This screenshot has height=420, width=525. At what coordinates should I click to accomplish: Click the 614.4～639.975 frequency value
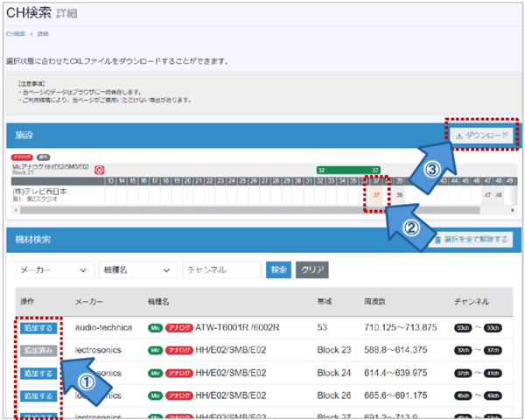(395, 373)
